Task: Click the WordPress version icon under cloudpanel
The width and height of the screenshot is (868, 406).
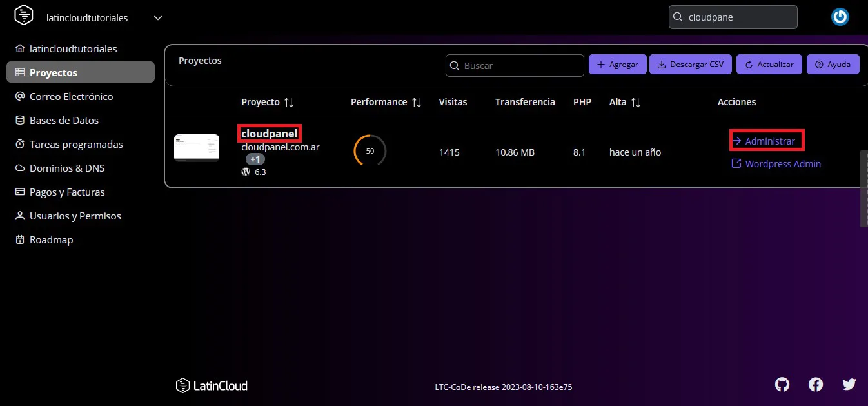Action: coord(246,172)
